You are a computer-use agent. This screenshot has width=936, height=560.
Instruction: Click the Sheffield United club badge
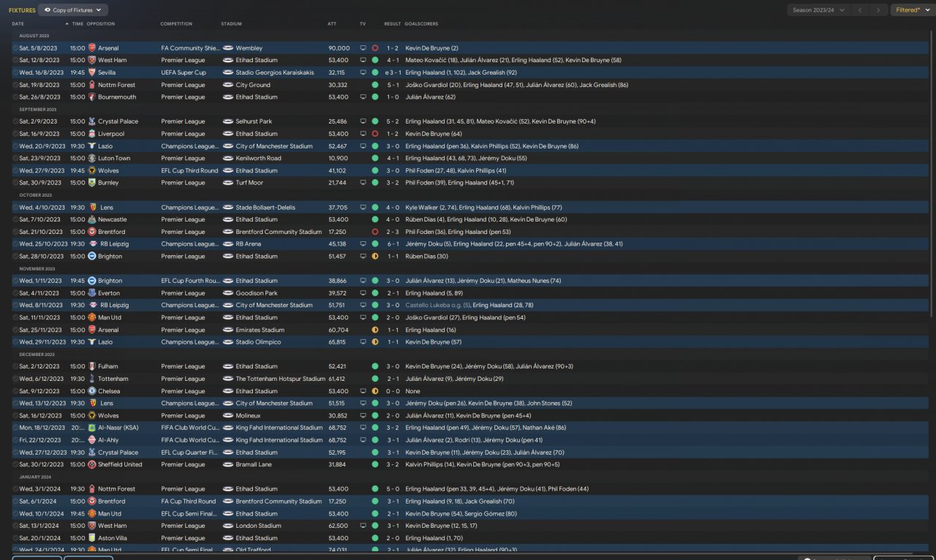(91, 464)
